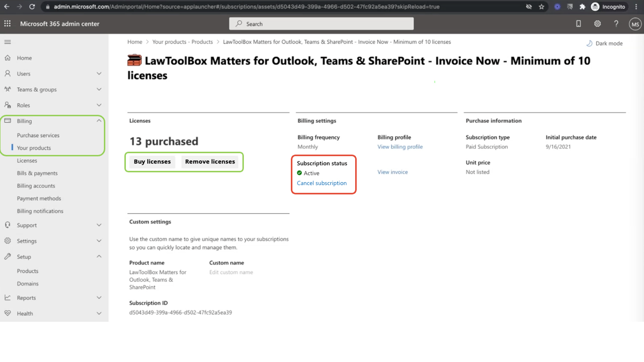The height and width of the screenshot is (362, 644).
Task: Click the Health heart icon
Action: (7, 313)
